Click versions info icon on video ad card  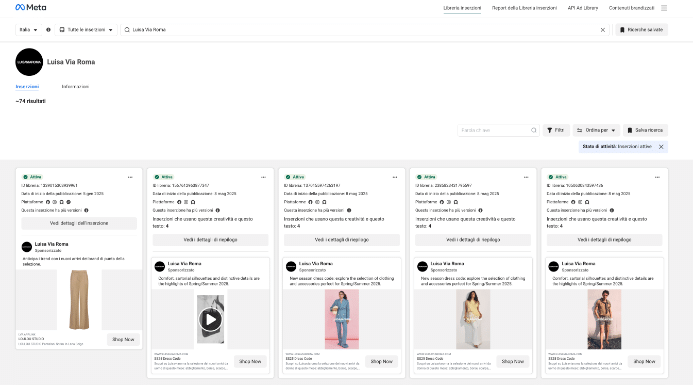(217, 210)
